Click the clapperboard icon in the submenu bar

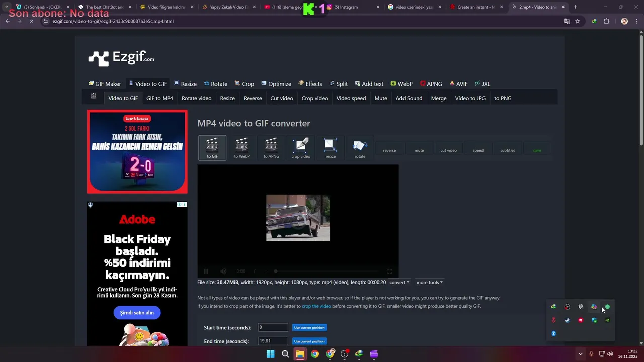coord(94,96)
